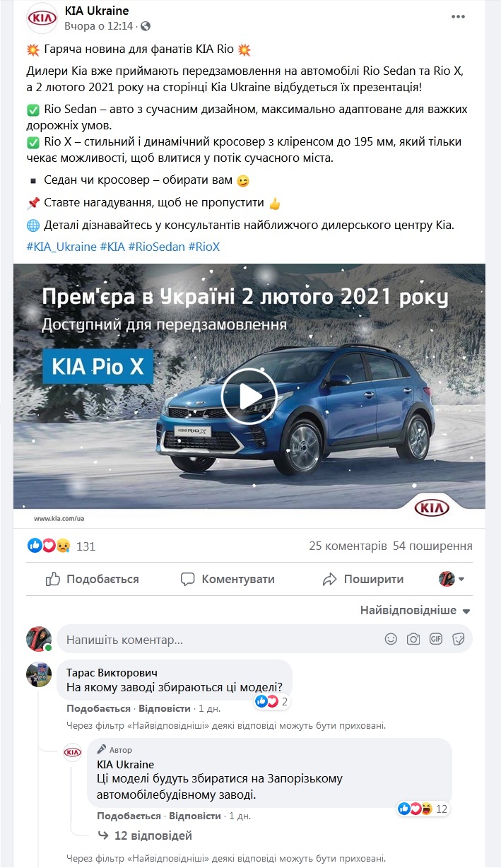Expand the Найвідповідніше comments sort dropdown
Image resolution: width=501 pixels, height=868 pixels.
click(415, 610)
